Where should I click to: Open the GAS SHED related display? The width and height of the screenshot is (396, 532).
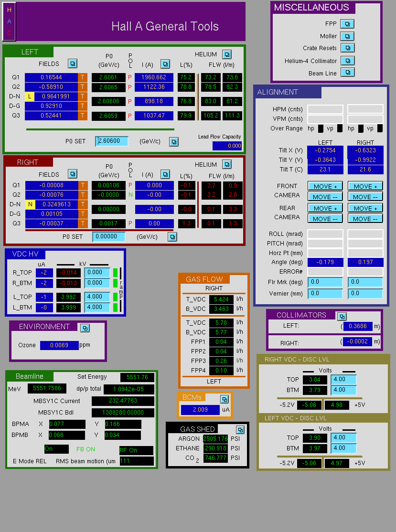[240, 429]
